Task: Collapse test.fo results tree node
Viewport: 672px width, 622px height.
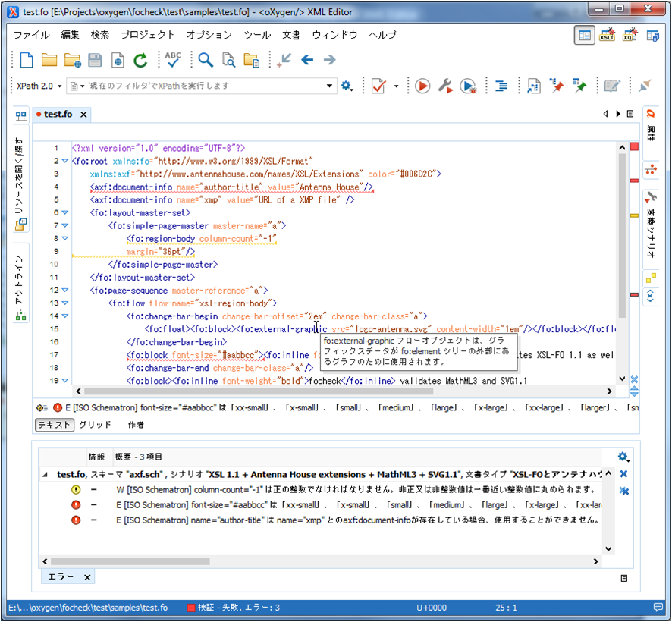Action: tap(45, 475)
